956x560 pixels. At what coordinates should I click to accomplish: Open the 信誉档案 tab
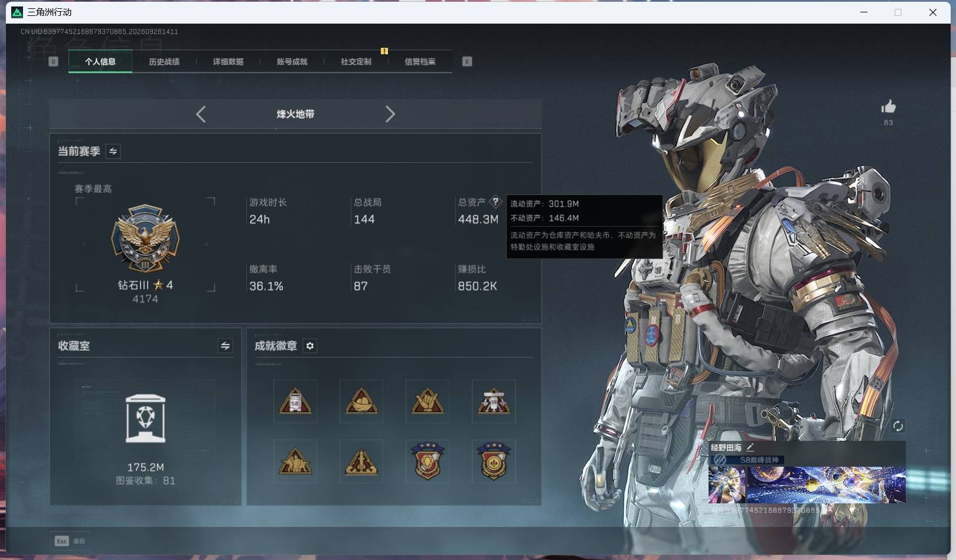pos(420,61)
